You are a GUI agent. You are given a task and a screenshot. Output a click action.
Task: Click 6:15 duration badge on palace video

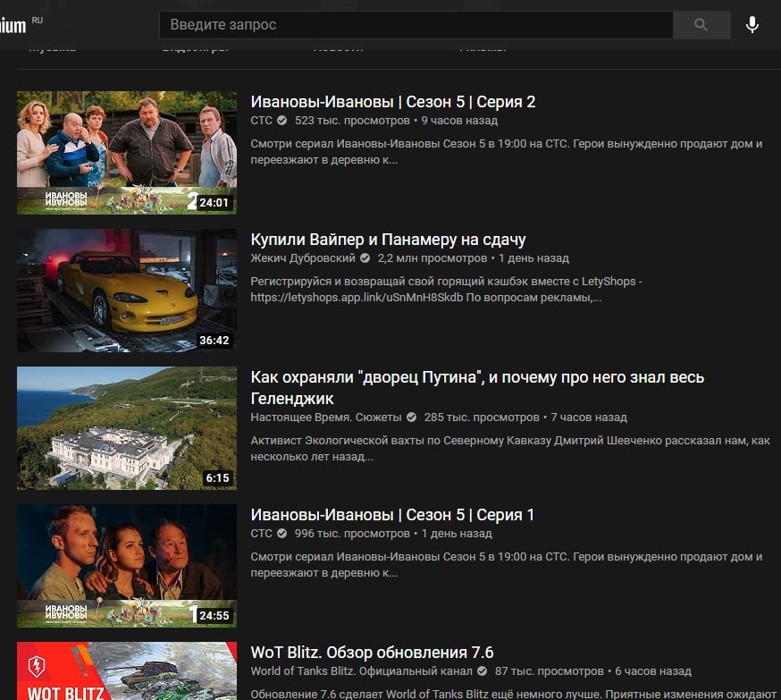(218, 478)
